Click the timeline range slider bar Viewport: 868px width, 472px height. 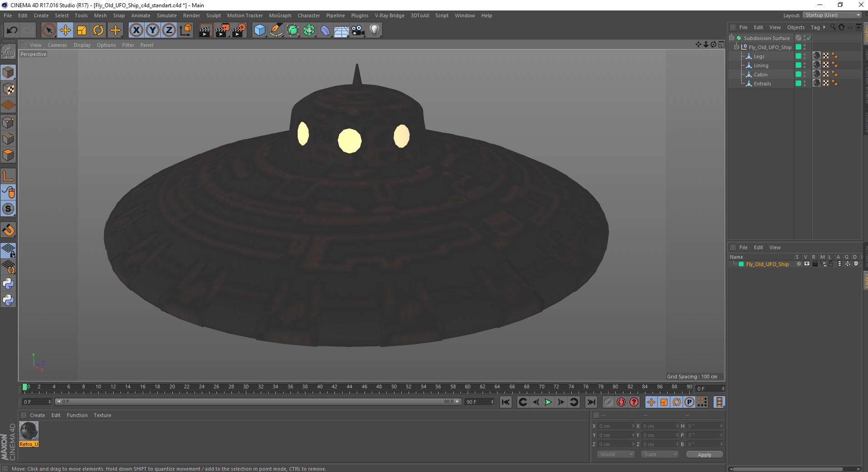(258, 402)
